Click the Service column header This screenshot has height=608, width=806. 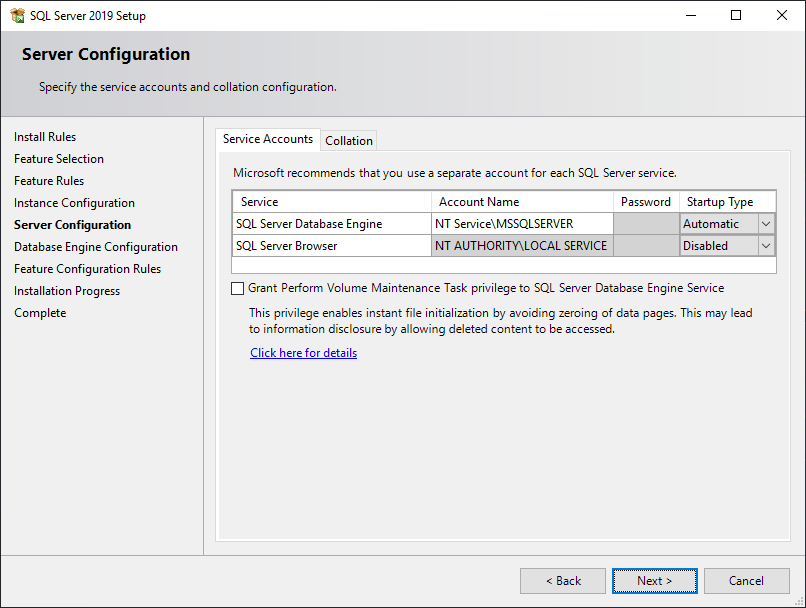[332, 202]
